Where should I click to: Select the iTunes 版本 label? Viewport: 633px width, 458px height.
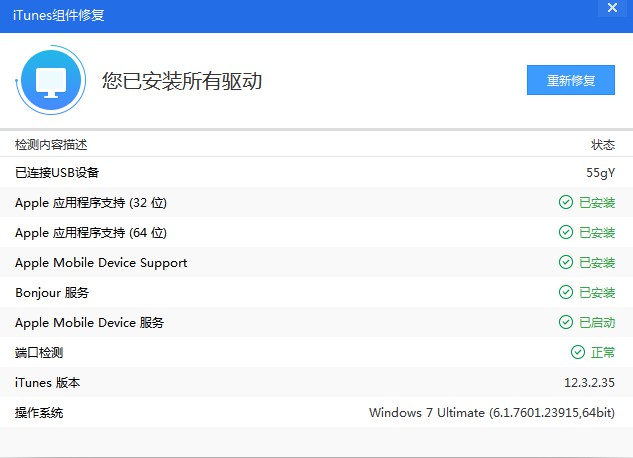pos(48,383)
